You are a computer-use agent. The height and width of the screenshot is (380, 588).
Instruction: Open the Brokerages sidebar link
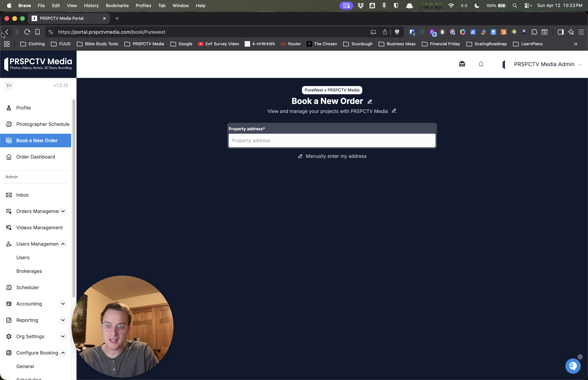[x=29, y=271]
